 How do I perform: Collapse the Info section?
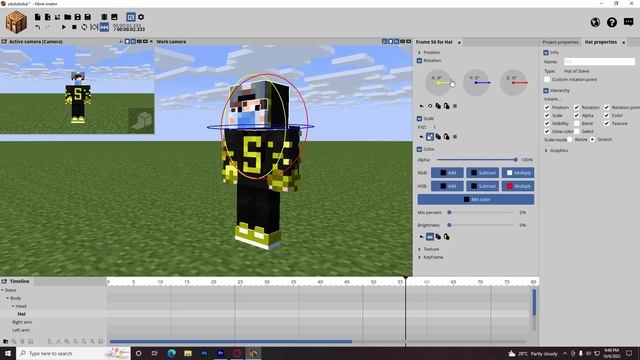coord(546,53)
